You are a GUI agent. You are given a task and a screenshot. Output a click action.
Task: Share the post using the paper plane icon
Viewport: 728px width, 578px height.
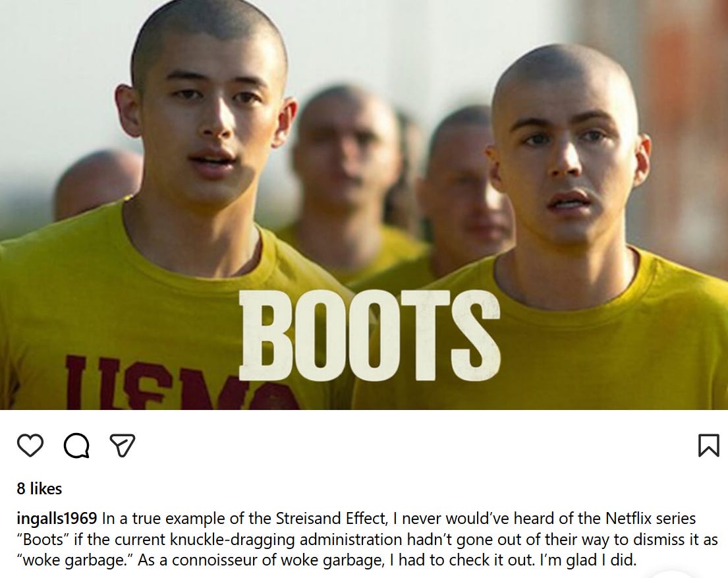click(122, 445)
